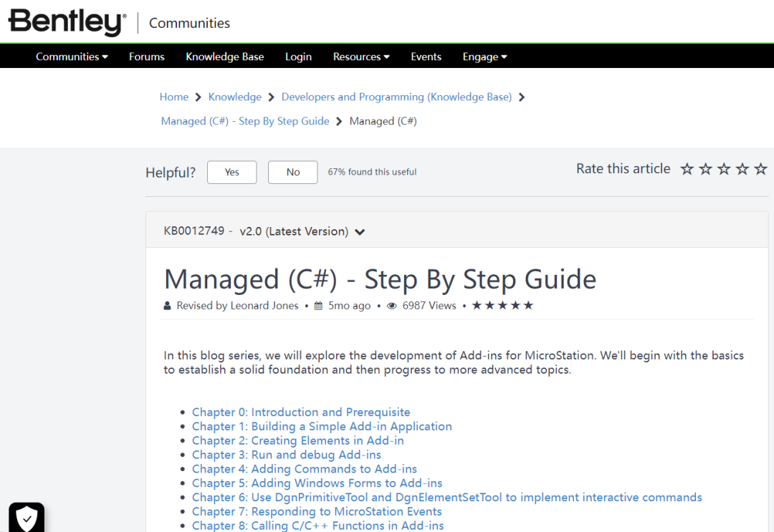This screenshot has height=532, width=774.
Task: Click the Bentley logo
Action: click(67, 22)
